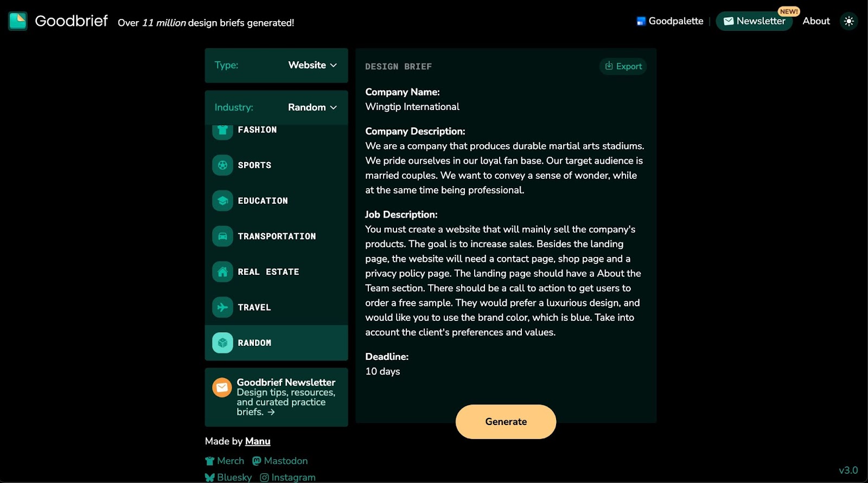Click the Sports ball icon

tap(222, 165)
